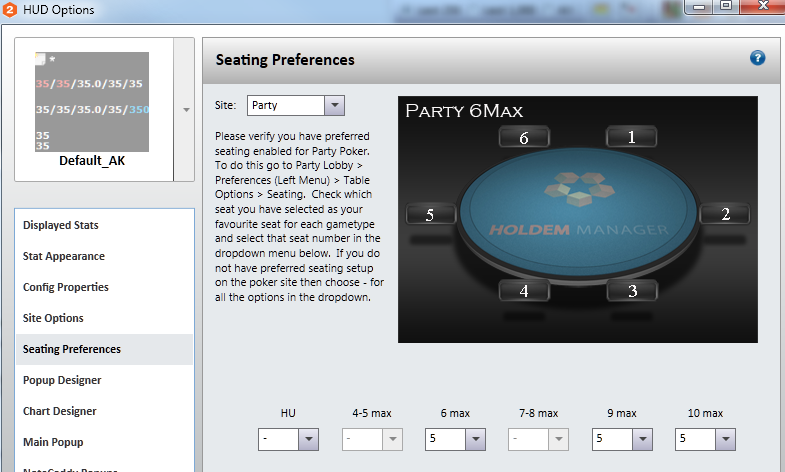
Task: Select seat 3 on the table diagram
Action: tap(632, 291)
